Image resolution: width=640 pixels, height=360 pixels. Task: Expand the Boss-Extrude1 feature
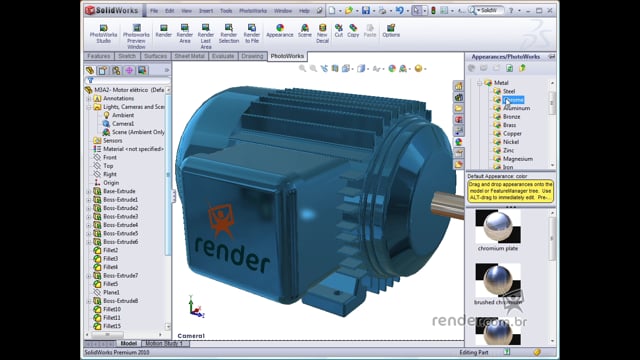pyautogui.click(x=89, y=200)
